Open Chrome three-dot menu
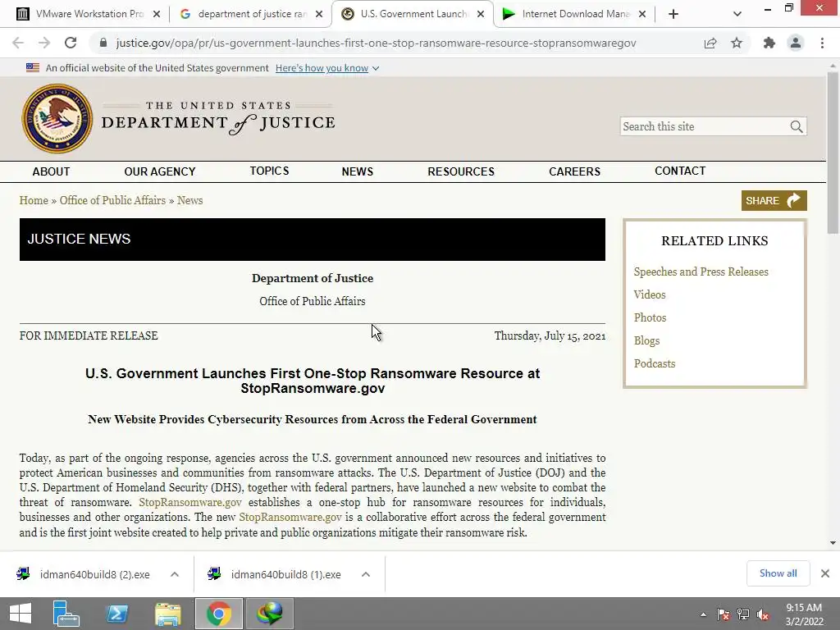 pyautogui.click(x=822, y=43)
